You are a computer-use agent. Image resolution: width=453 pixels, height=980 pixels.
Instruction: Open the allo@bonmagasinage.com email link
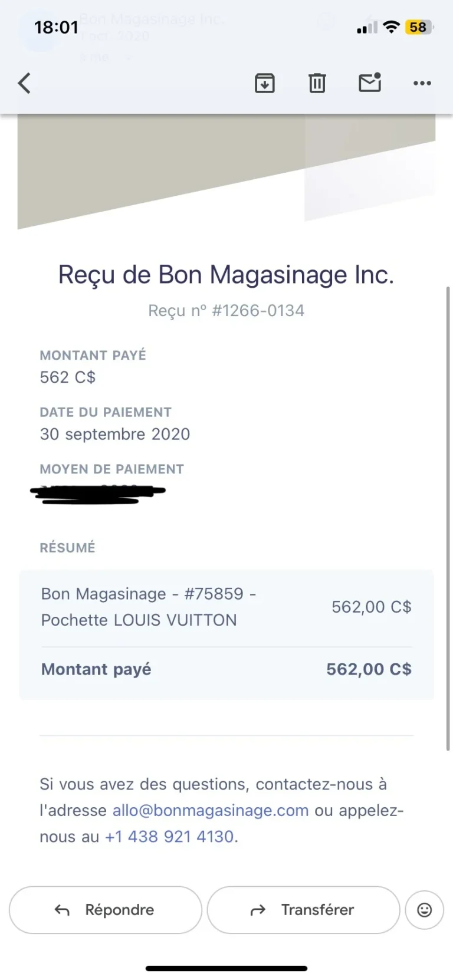[211, 810]
